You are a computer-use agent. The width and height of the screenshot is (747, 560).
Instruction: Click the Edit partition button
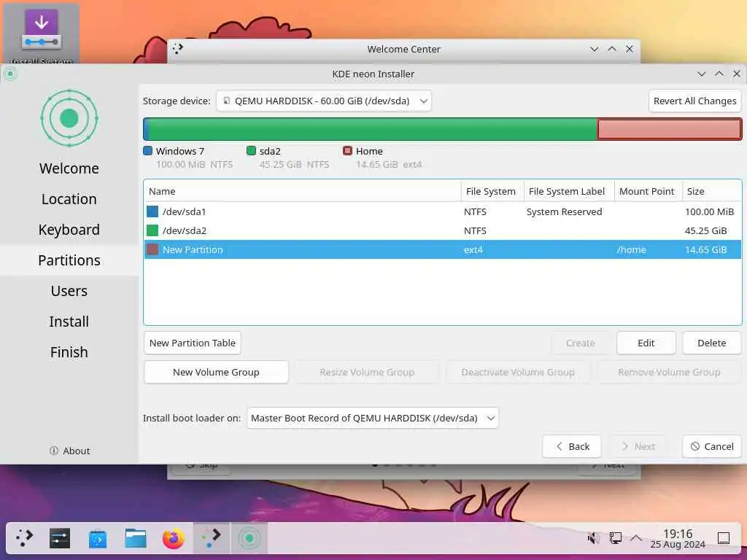(646, 343)
